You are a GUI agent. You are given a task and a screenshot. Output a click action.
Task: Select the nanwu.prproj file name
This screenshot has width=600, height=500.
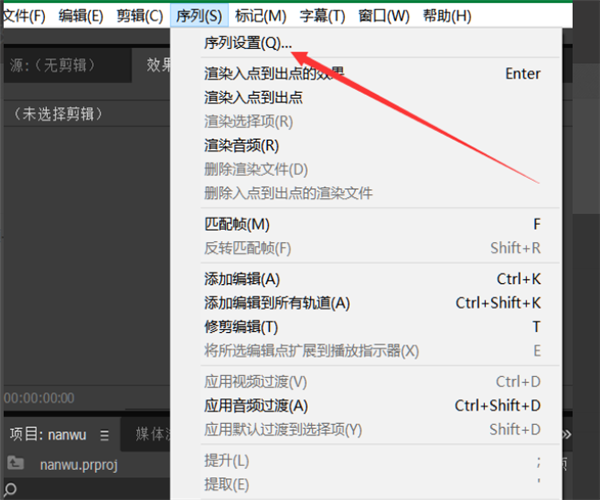point(78,465)
